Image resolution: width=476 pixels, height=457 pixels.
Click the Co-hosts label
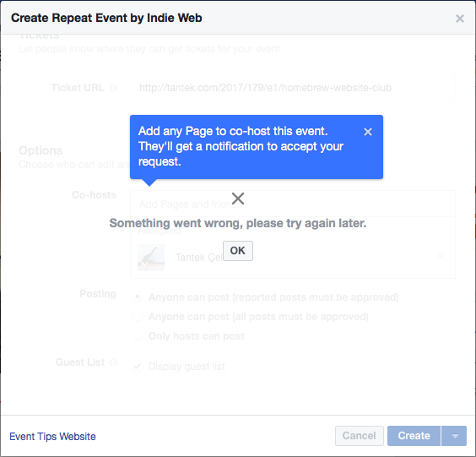[94, 195]
